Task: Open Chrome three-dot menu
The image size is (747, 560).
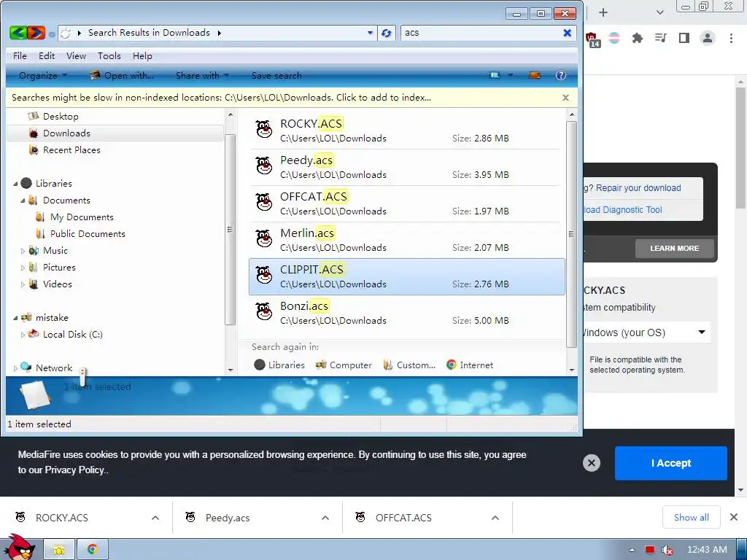Action: coord(731,38)
